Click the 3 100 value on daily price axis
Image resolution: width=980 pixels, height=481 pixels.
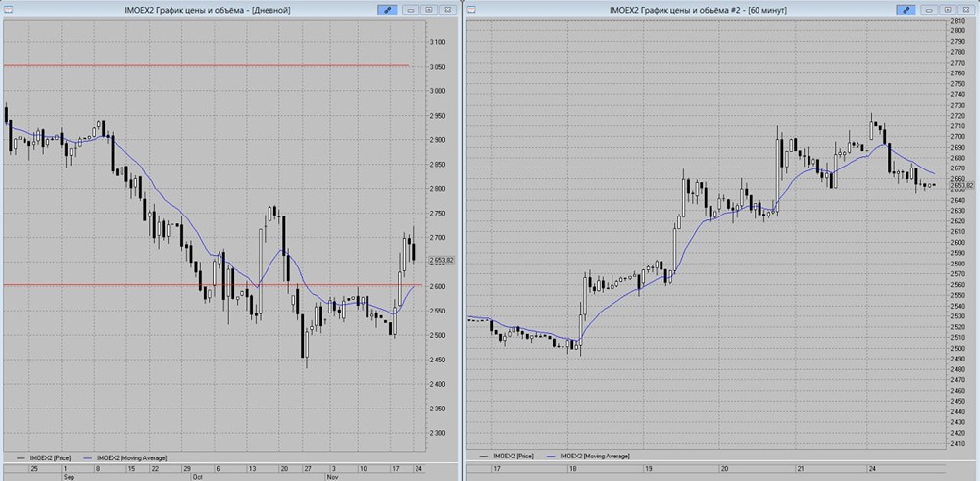pyautogui.click(x=437, y=42)
